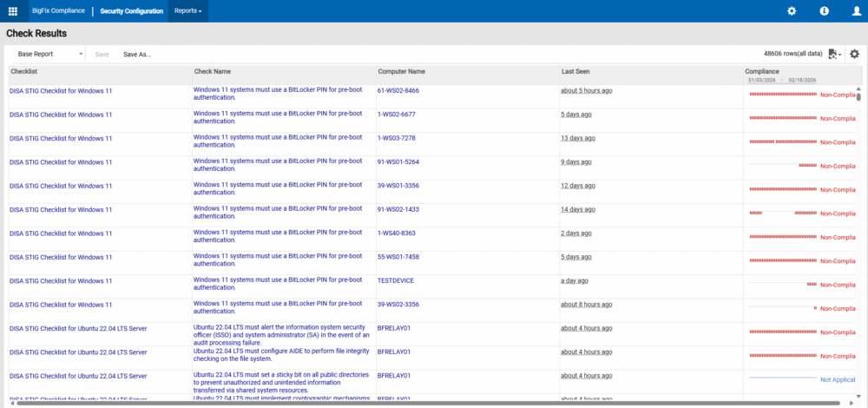This screenshot has height=408, width=868.
Task: Open the info help icon
Action: click(825, 11)
